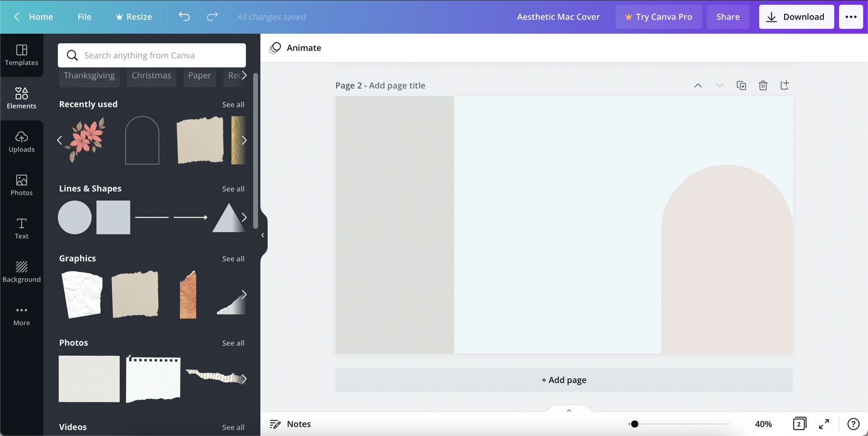Open the Uploads panel
Screen dimensions: 868x436
point(21,142)
